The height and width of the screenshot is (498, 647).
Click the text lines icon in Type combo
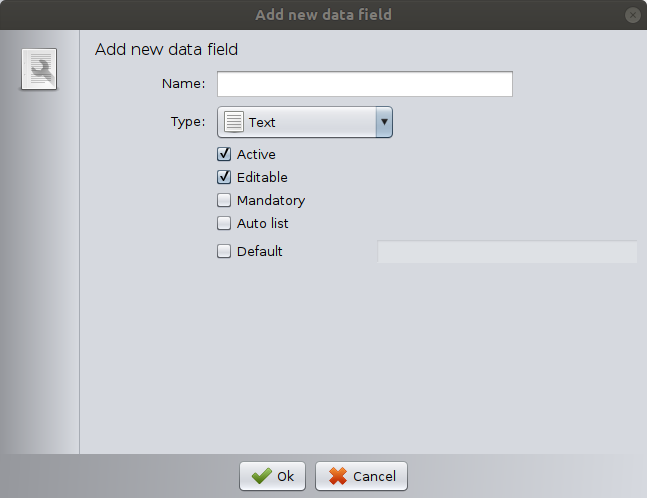tap(233, 122)
